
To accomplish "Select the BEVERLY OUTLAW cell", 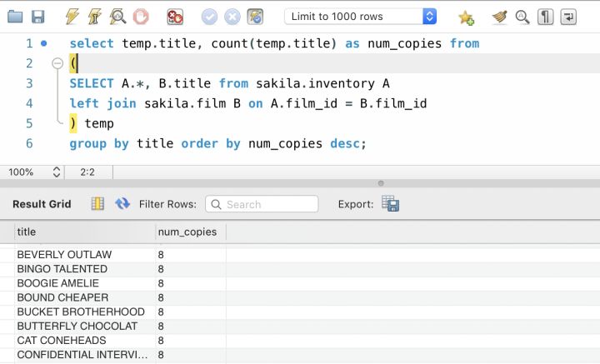I will 85,255.
